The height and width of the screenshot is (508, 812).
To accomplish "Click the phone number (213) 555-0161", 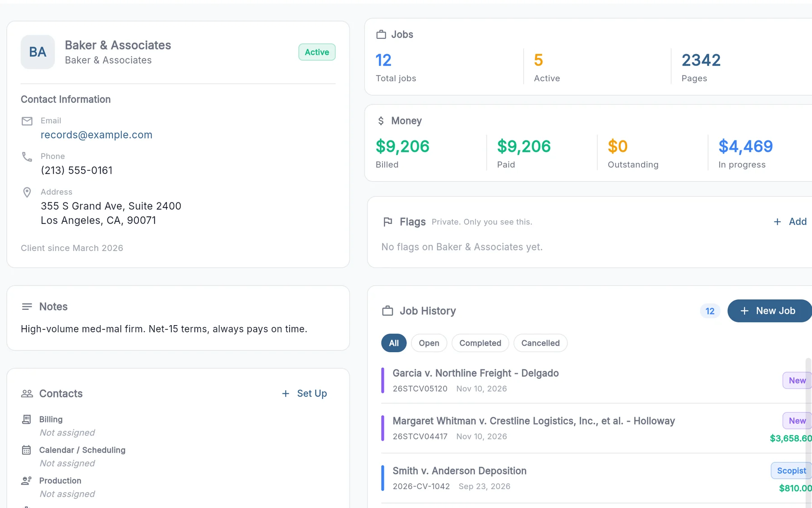I will click(x=77, y=170).
